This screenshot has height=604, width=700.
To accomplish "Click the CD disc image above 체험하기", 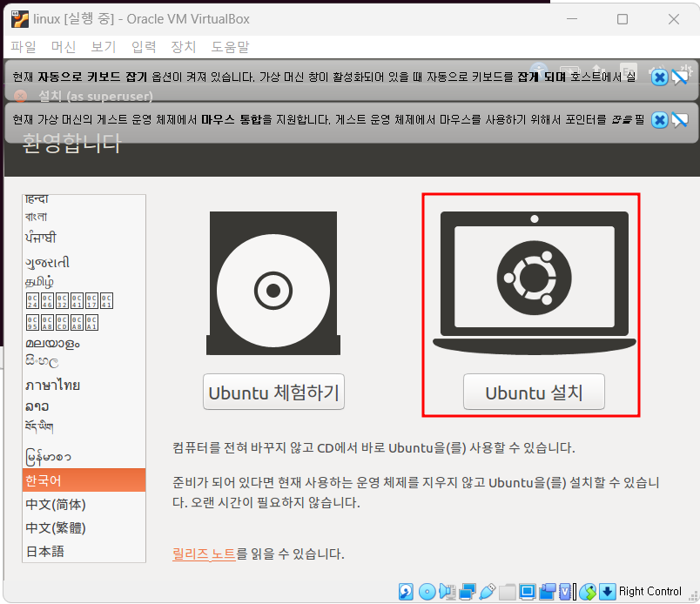I will point(273,284).
